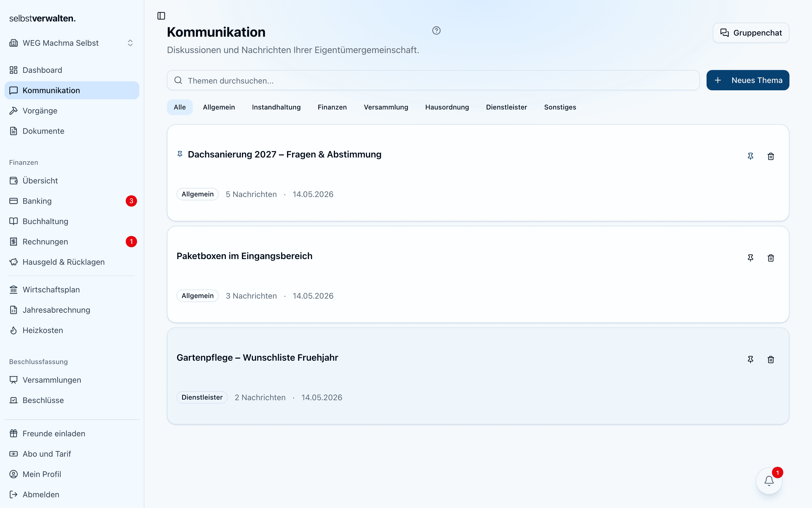Open Jahresabrechnung in the sidebar
812x508 pixels.
click(x=72, y=310)
